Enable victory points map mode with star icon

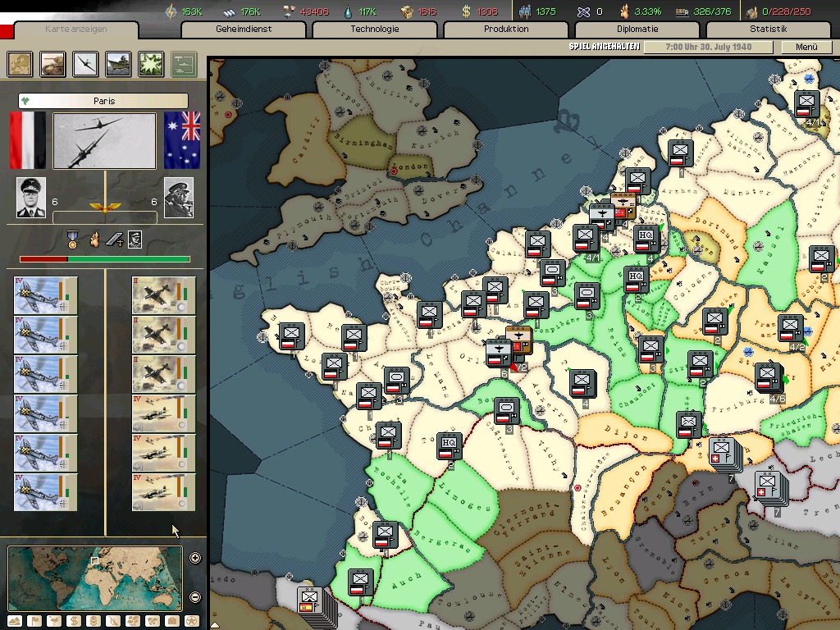pyautogui.click(x=192, y=620)
